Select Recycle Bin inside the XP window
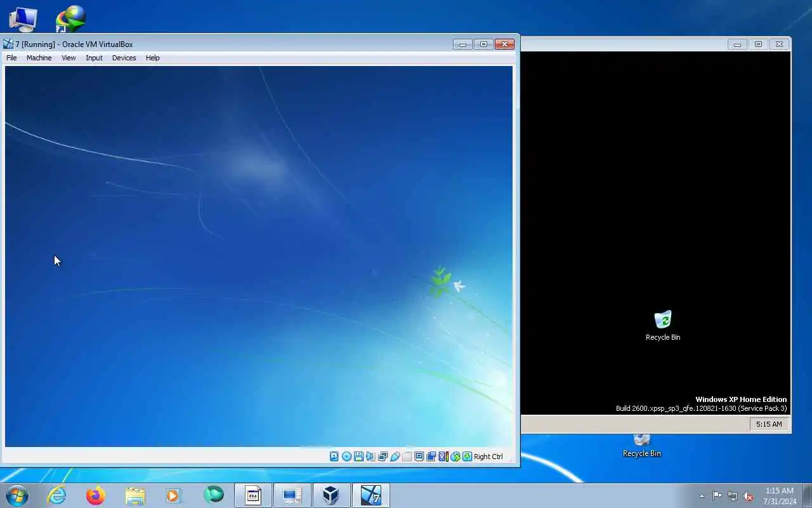Screen dimensions: 812x508 (x=663, y=326)
